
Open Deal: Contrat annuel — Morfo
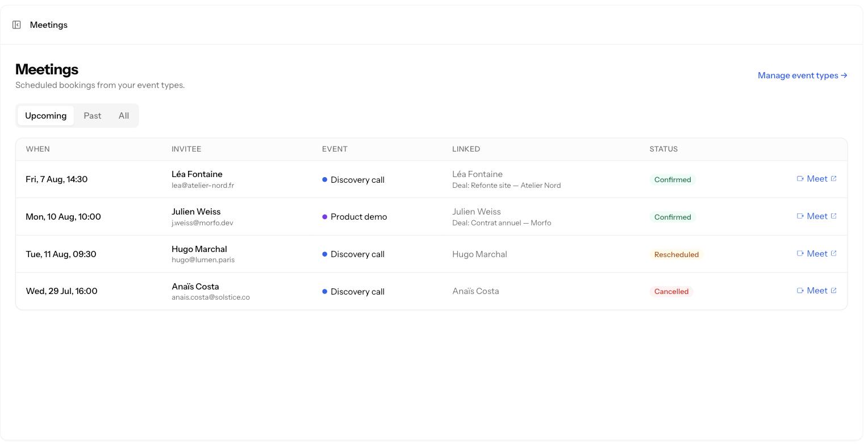502,223
